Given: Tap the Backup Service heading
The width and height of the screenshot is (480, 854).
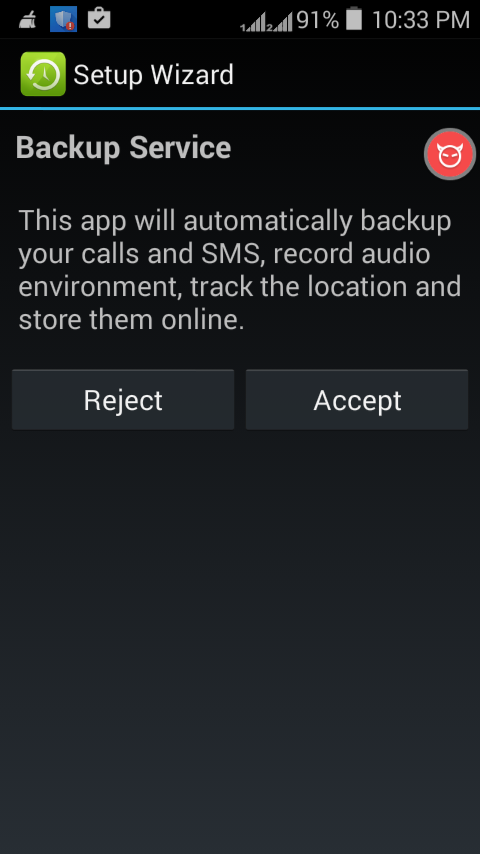Looking at the screenshot, I should click(123, 148).
